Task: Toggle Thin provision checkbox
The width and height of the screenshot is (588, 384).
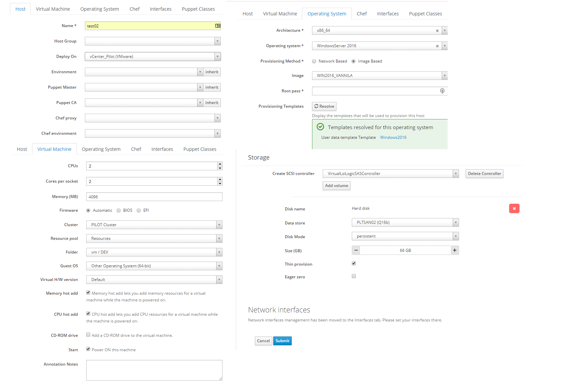Action: tap(354, 263)
